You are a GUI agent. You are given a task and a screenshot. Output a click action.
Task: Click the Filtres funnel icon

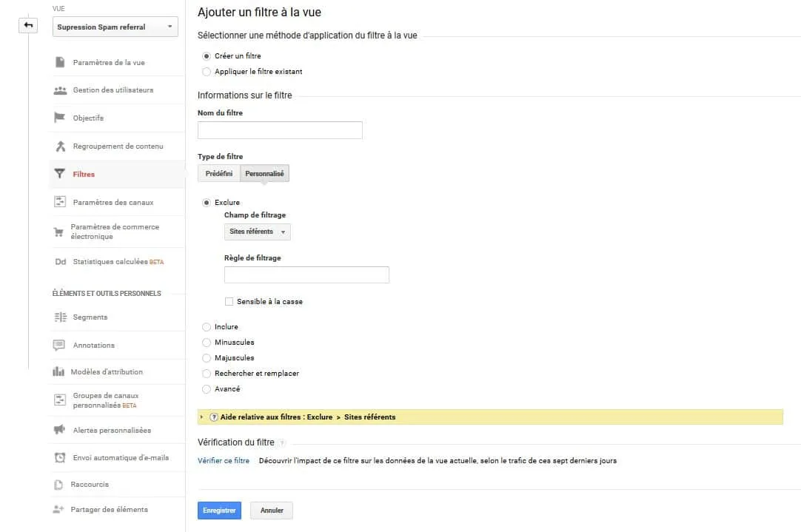click(x=59, y=174)
